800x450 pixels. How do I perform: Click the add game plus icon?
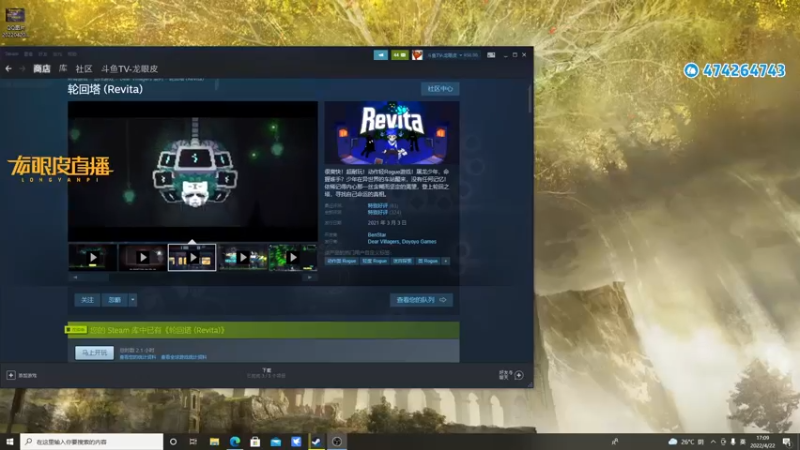click(11, 375)
